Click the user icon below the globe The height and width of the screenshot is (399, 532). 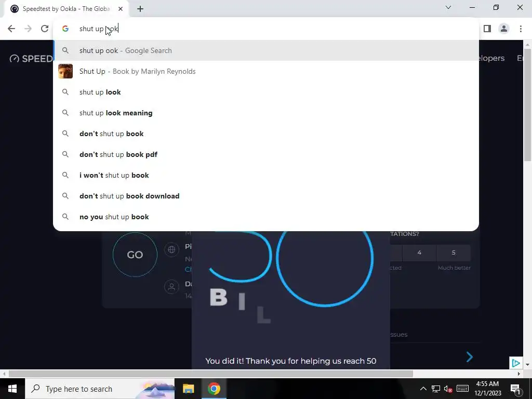[x=171, y=287]
